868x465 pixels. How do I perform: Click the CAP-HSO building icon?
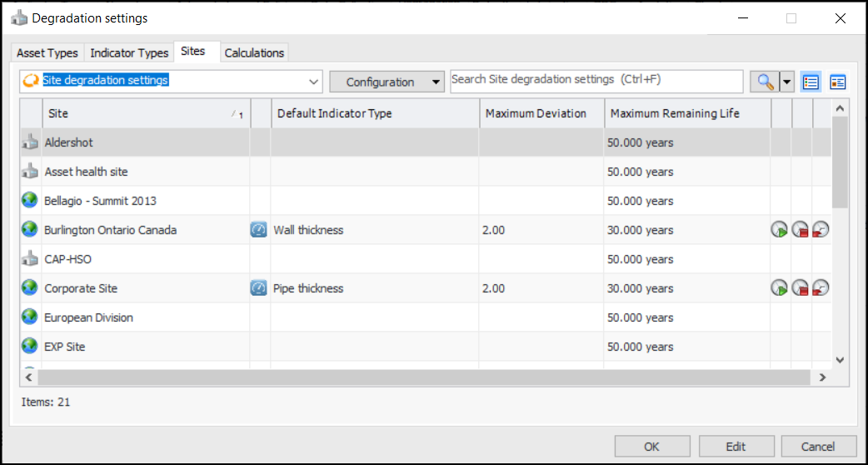click(30, 259)
